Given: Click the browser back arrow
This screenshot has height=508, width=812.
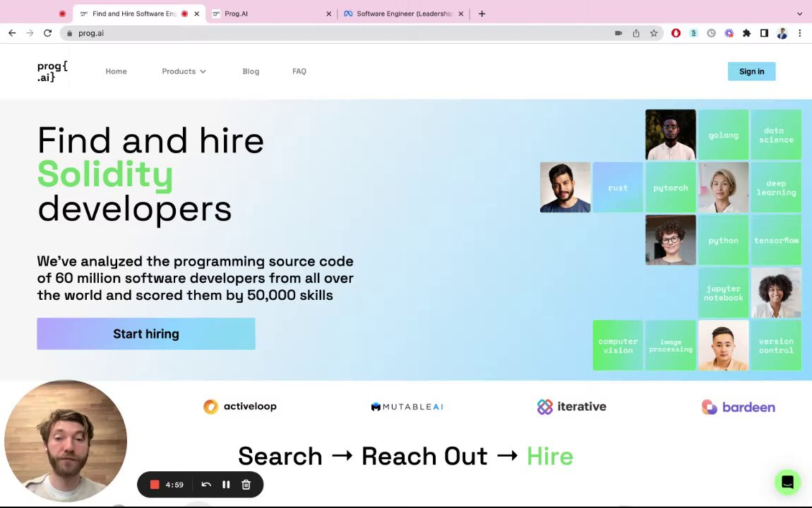Looking at the screenshot, I should point(12,33).
